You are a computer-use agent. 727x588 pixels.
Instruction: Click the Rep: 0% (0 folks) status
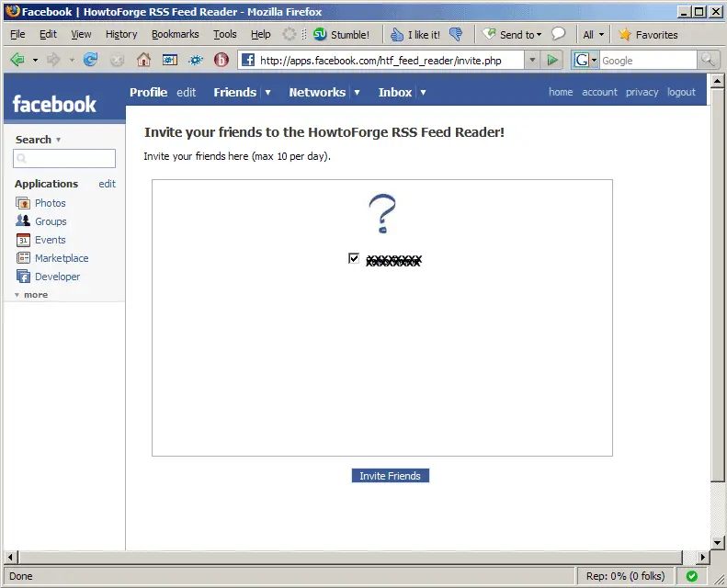click(625, 576)
